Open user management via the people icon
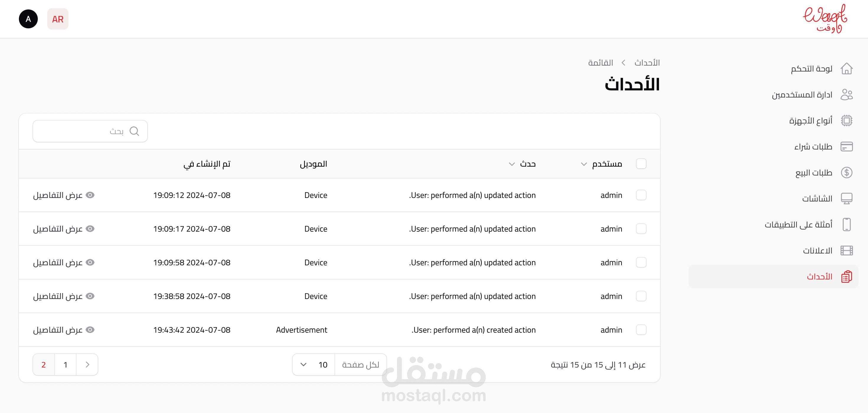This screenshot has height=413, width=868. point(846,95)
